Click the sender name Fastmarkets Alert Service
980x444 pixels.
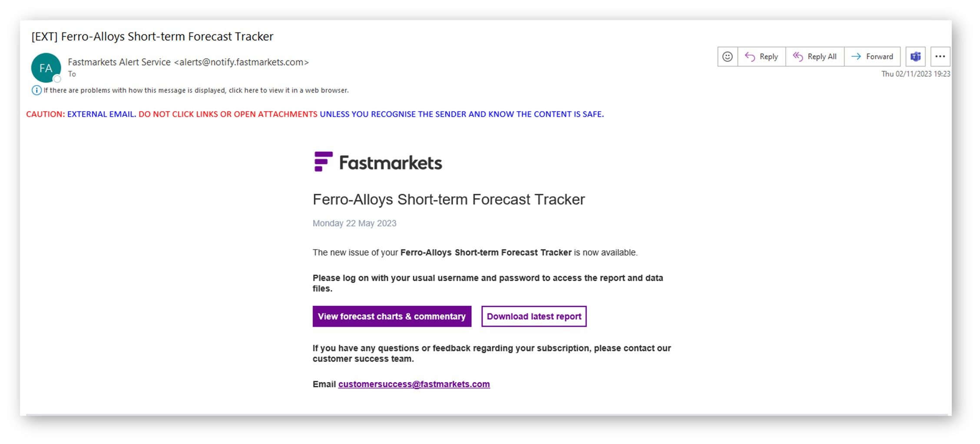[x=119, y=62]
